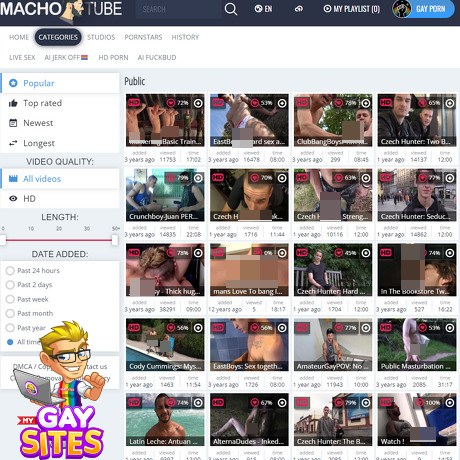Open the 'Czech Hunter: Seduc...' video thumbnail
This screenshot has height=460, width=460.
click(x=417, y=195)
